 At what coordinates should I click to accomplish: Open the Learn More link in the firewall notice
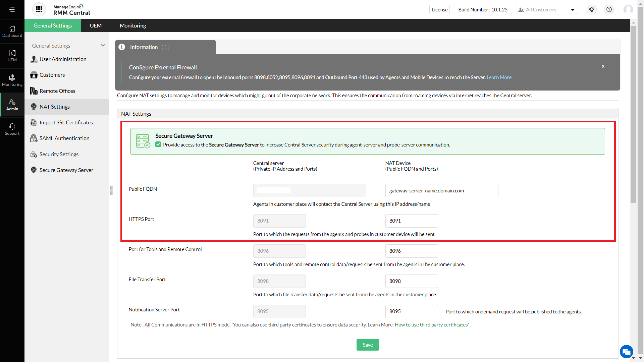pyautogui.click(x=499, y=77)
